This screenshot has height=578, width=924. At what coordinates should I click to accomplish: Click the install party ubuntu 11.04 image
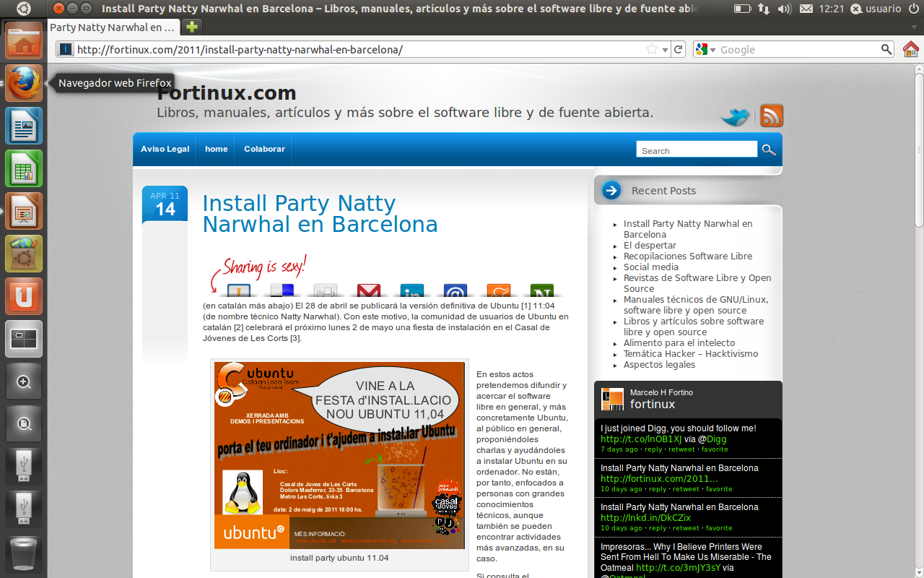point(339,456)
